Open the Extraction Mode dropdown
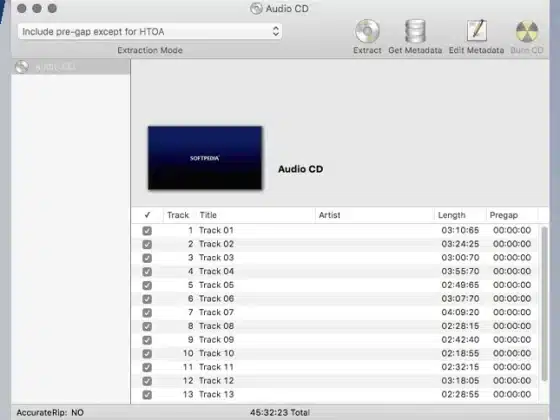 (150, 31)
